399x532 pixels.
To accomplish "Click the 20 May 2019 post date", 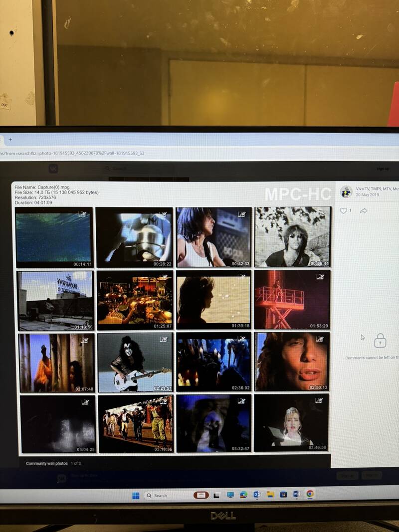I will pyautogui.click(x=367, y=195).
